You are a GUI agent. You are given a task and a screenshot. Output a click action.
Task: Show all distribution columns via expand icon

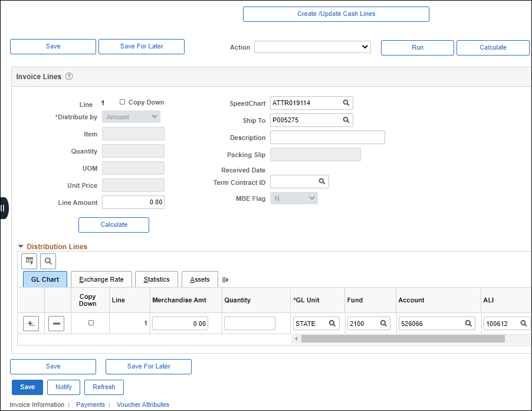tap(225, 279)
